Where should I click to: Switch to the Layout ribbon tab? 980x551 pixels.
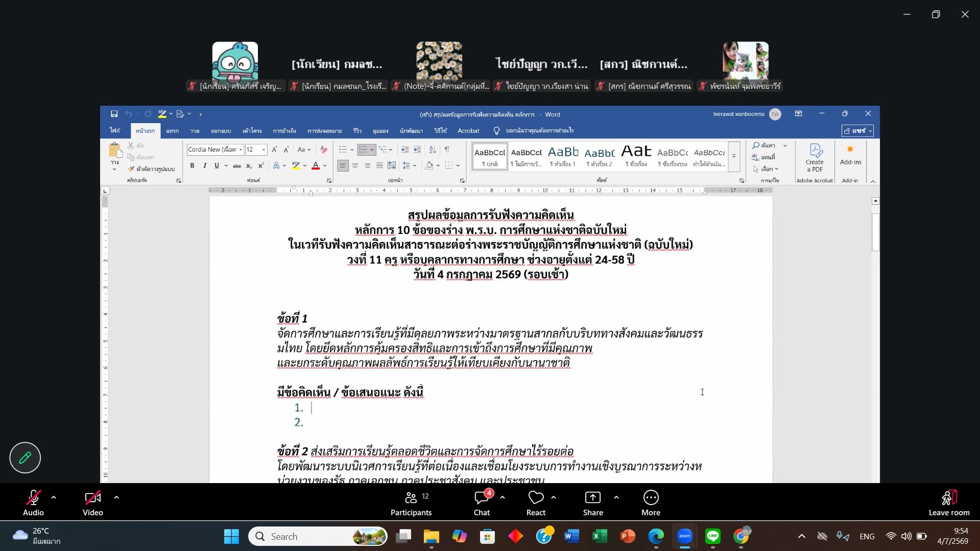pos(252,131)
